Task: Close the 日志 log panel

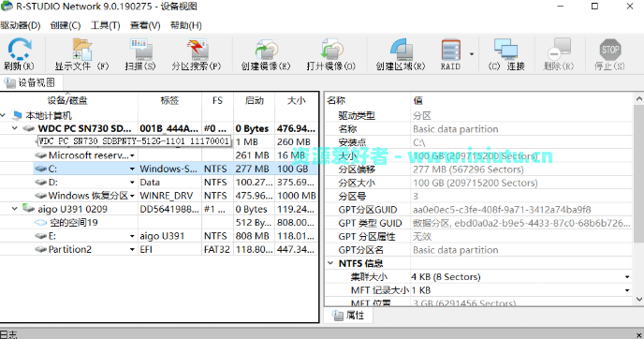Action: point(638,335)
